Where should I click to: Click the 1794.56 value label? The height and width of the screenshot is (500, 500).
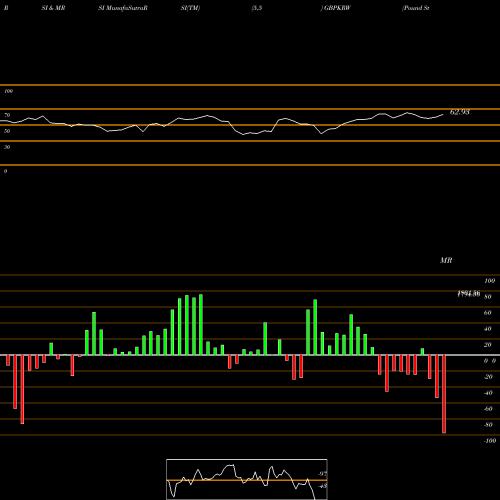coord(469,294)
